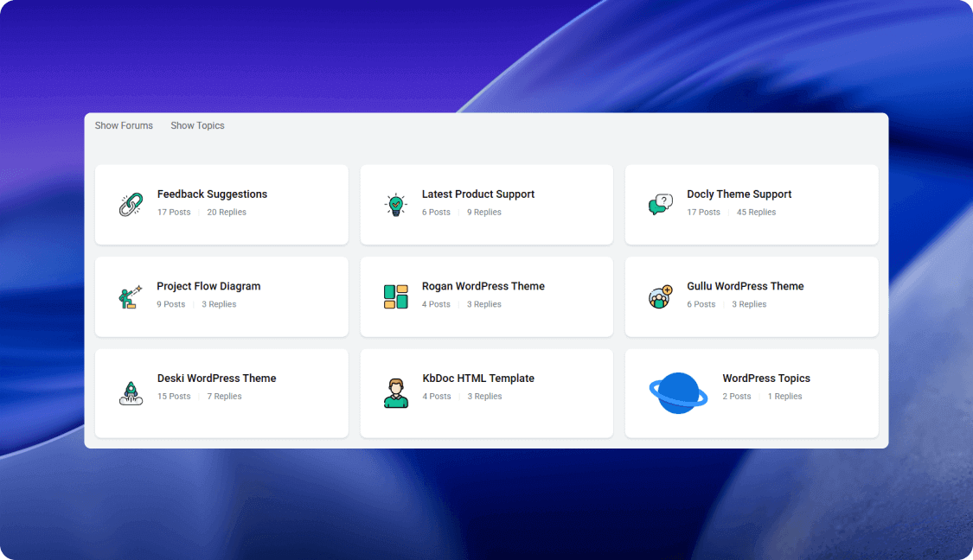Switch to the Show Topics tab
The height and width of the screenshot is (560, 973).
[197, 125]
